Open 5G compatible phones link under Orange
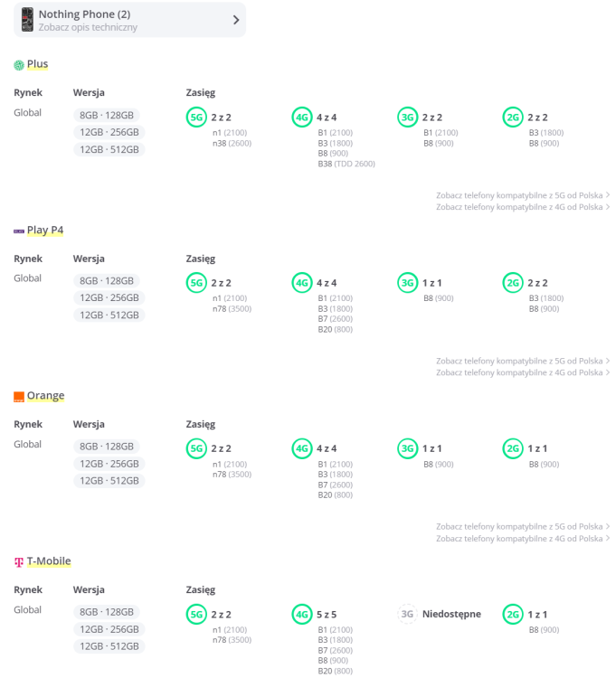This screenshot has width=616, height=678. 522,526
